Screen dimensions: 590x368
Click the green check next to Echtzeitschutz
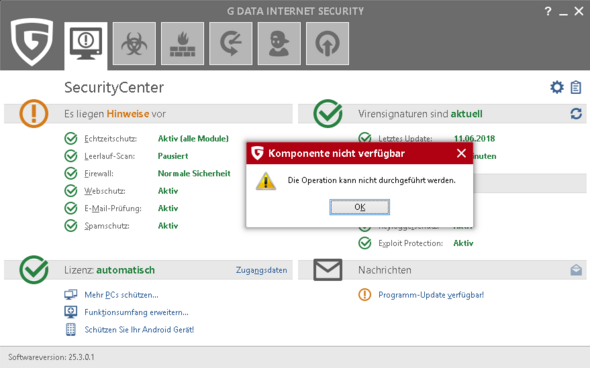pos(71,138)
